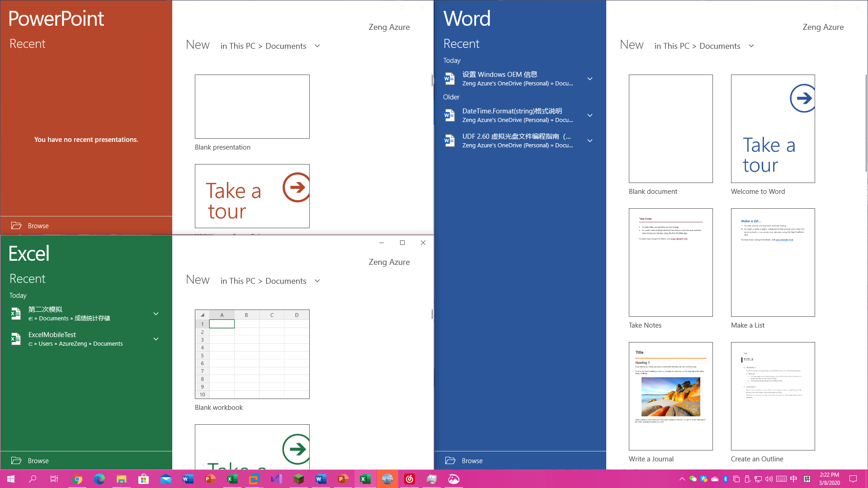Open Visual Studio from the taskbar
Screen dimensions: 868x488
point(276,479)
